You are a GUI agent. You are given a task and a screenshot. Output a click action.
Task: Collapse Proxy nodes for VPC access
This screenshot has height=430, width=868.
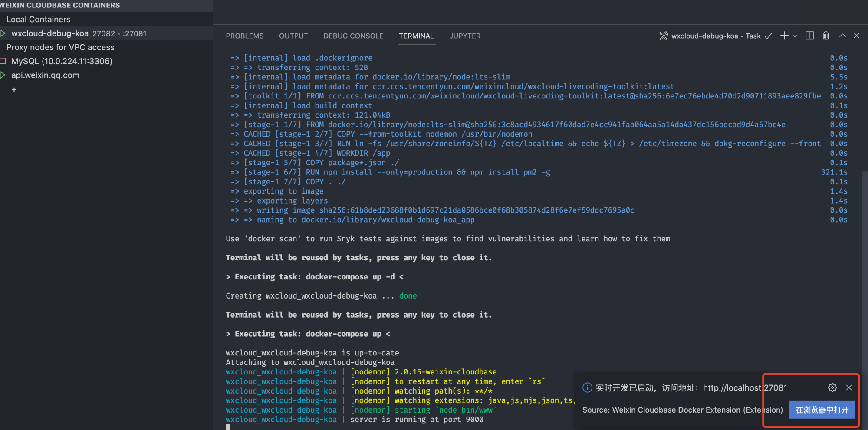[2, 47]
